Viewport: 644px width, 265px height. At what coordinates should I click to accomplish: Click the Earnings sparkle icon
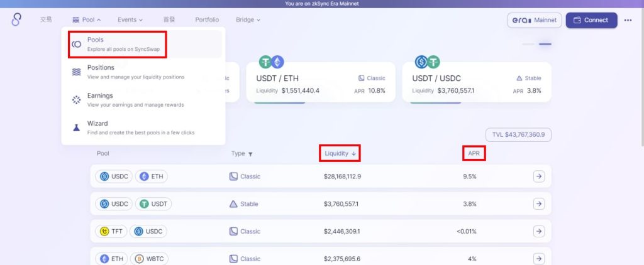pyautogui.click(x=77, y=100)
